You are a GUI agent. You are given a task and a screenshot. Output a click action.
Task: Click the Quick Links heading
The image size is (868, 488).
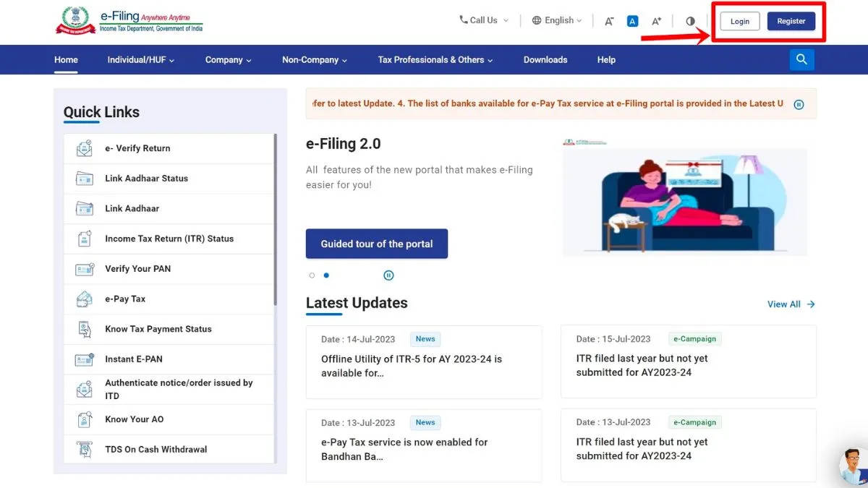pyautogui.click(x=101, y=112)
